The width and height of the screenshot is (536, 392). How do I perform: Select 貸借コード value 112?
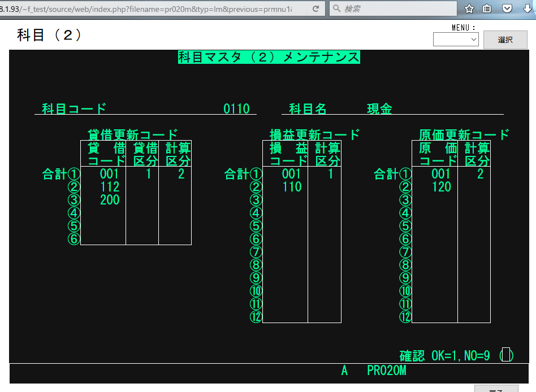(x=109, y=186)
